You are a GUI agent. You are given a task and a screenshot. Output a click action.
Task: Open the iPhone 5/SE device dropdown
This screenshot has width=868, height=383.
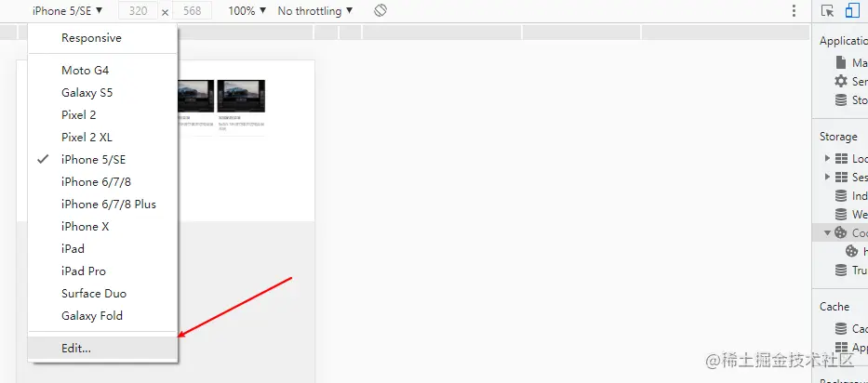tap(68, 10)
